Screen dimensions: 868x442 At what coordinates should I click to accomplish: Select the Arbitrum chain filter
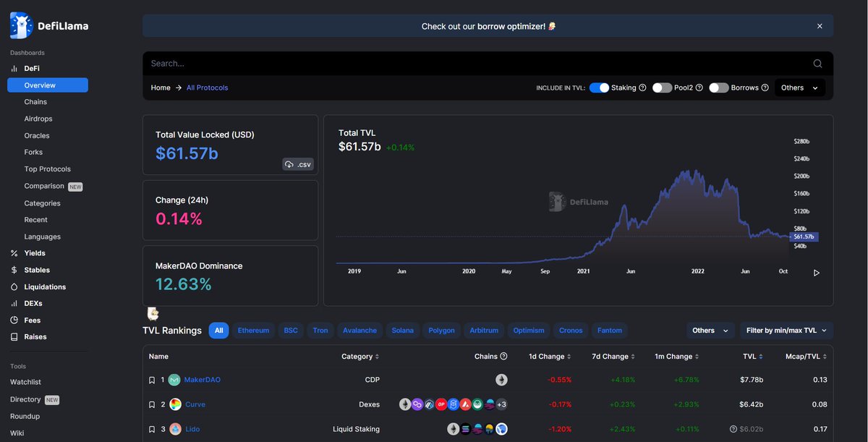click(484, 331)
